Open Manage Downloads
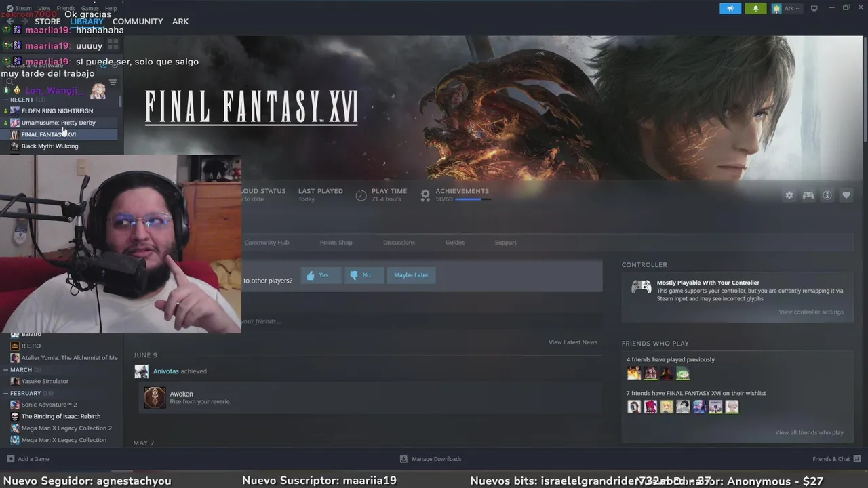This screenshot has width=868, height=488. point(431,459)
